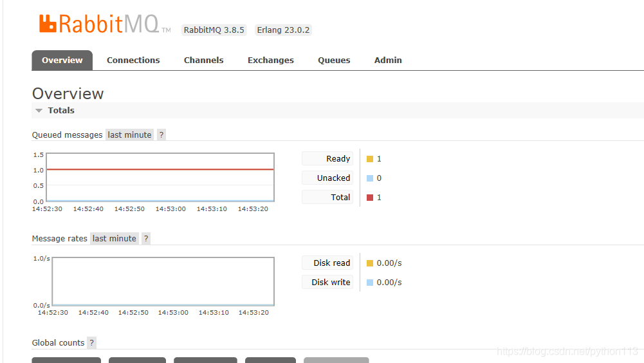Image resolution: width=644 pixels, height=363 pixels.
Task: Click the RabbitMQ 3.8.5 version label
Action: tap(214, 30)
